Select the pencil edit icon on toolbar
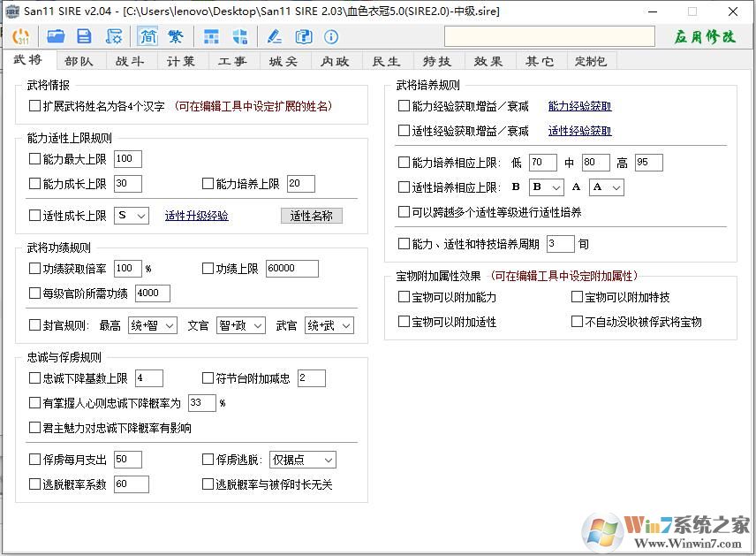This screenshot has height=556, width=756. point(274,36)
